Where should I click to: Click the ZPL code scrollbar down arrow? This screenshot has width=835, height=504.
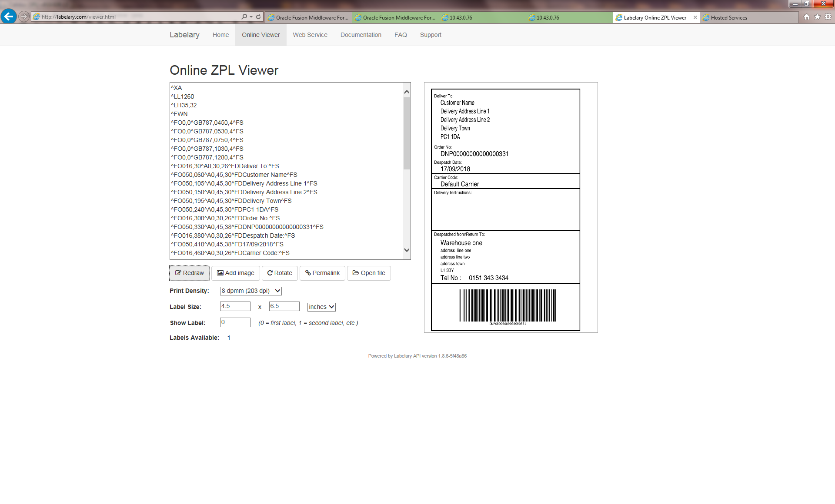(407, 250)
